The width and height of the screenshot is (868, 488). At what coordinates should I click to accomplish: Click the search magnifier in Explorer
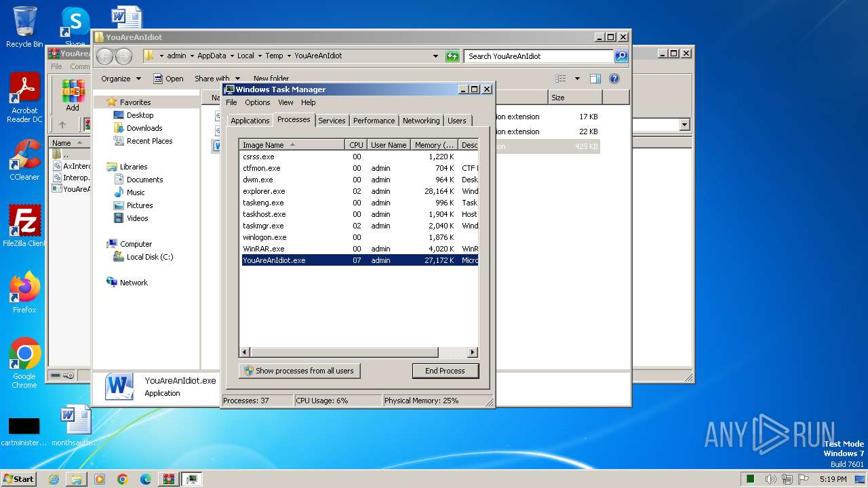(x=620, y=56)
